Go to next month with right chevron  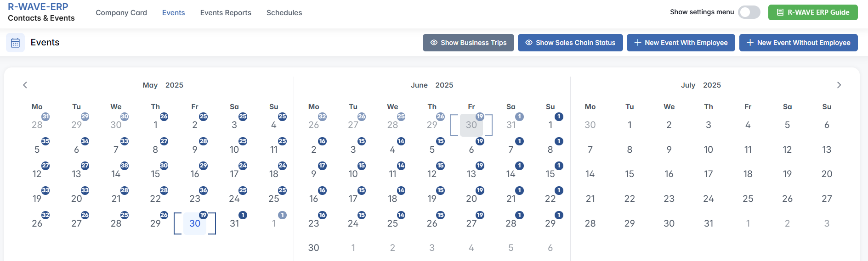tap(839, 85)
